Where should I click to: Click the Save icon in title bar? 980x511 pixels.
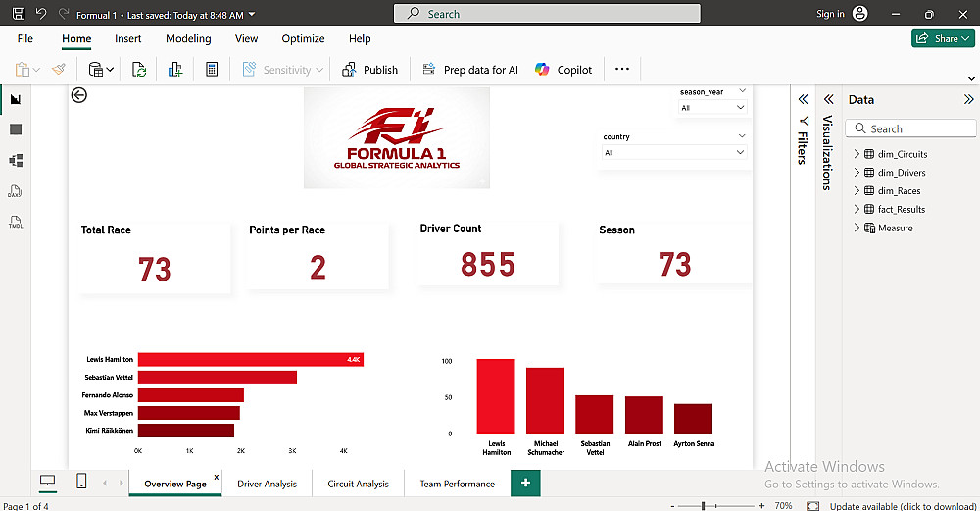pos(19,13)
